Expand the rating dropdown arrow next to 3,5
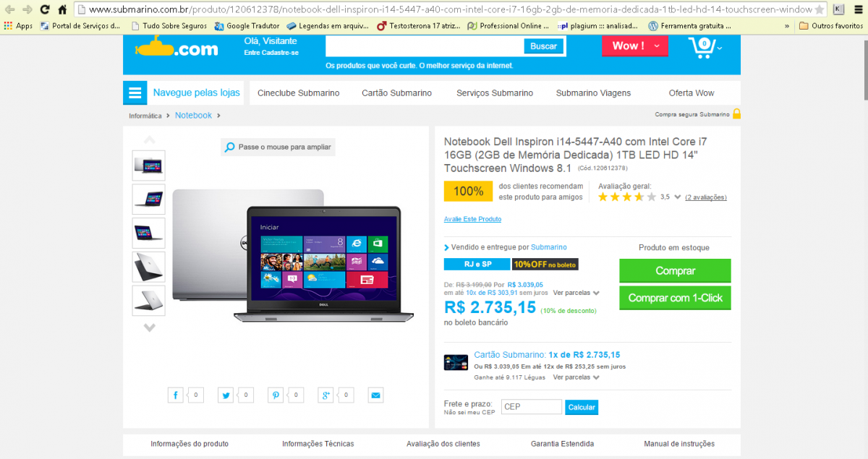 678,197
